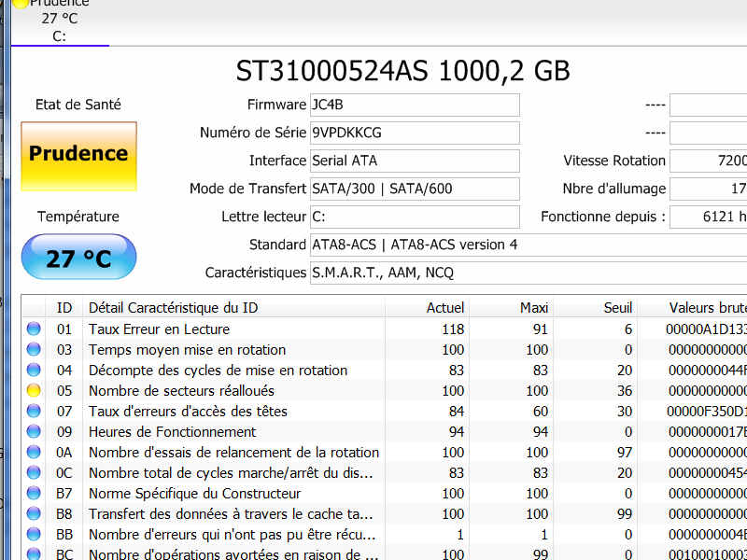Click the blue dot next to ID 0A
747x560 pixels.
(34, 452)
